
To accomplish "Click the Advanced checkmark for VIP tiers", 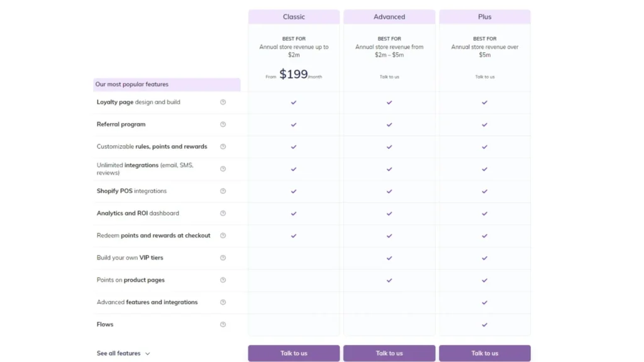I will coord(389,258).
